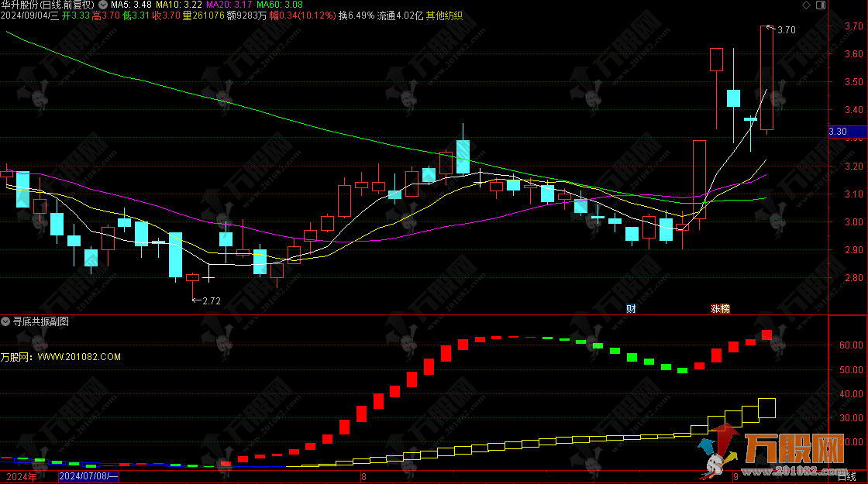
Task: Click the WWW.201082.COM link text
Action: pyautogui.click(x=79, y=357)
